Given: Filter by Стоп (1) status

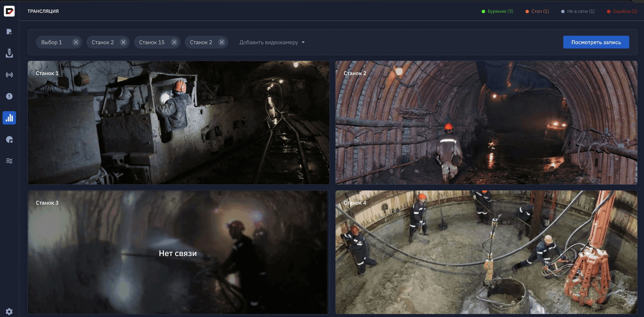Looking at the screenshot, I should point(537,12).
